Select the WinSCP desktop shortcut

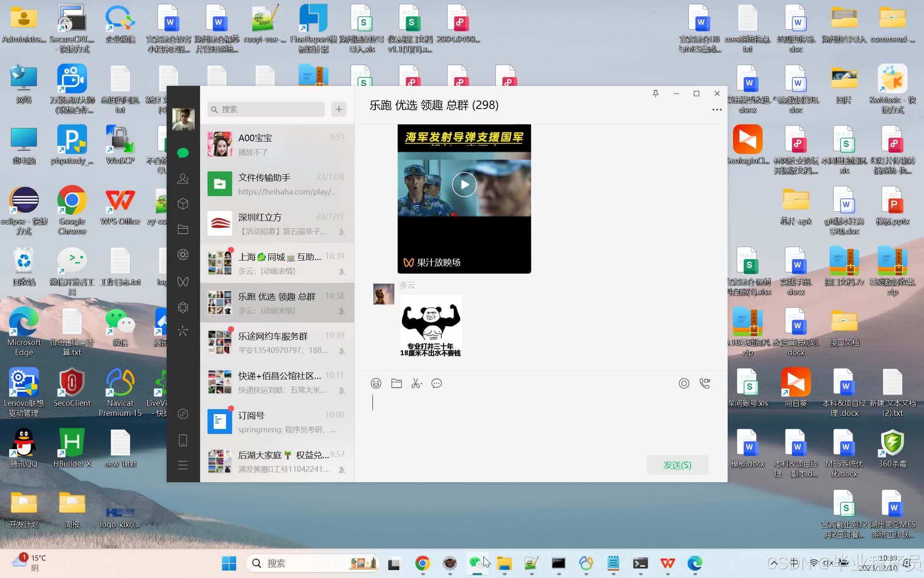click(x=120, y=144)
